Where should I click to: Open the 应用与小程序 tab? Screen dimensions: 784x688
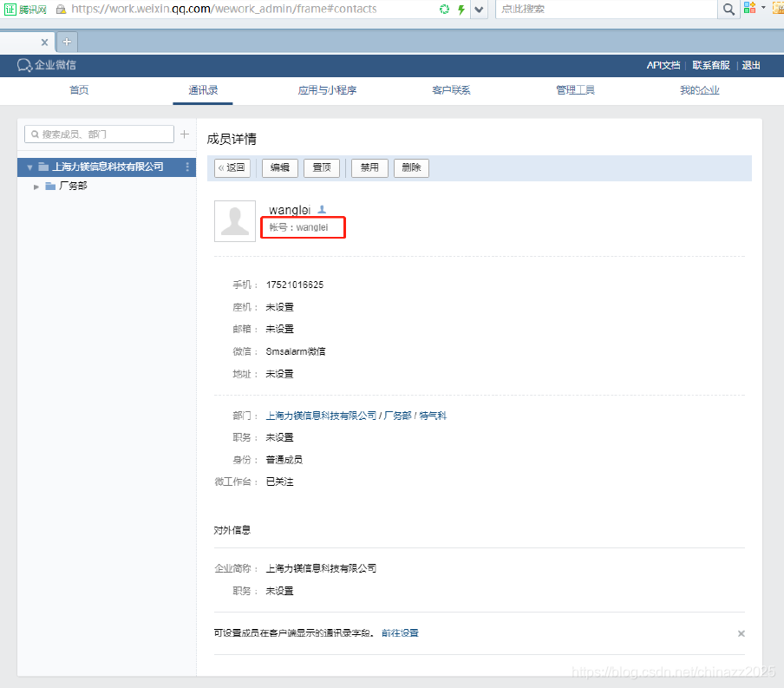[327, 90]
